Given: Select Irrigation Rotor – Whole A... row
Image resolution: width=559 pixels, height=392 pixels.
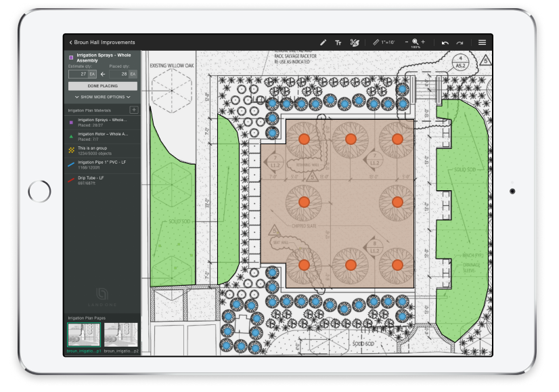Looking at the screenshot, I should click(102, 136).
